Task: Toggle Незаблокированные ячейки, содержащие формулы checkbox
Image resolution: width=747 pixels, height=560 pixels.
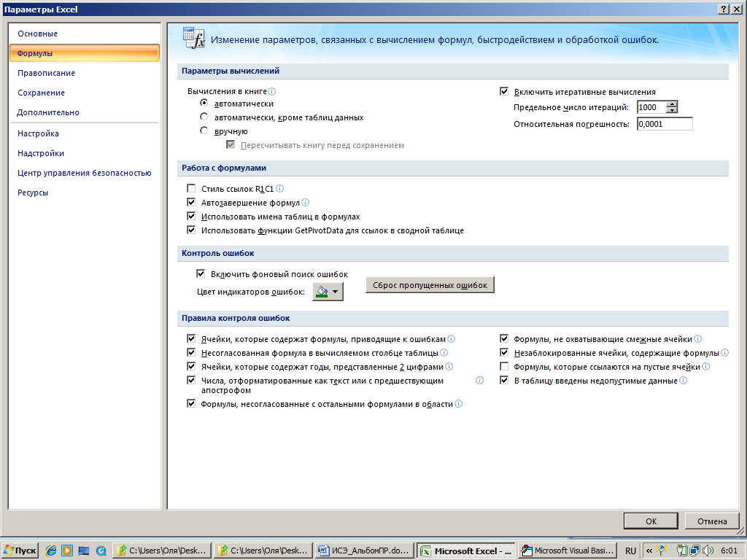Action: 504,353
